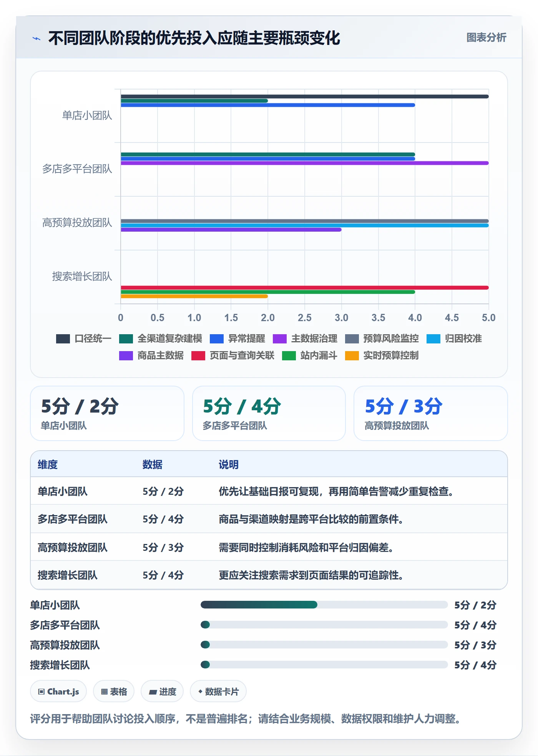Click the 单店小团队 progress bar

[x=324, y=605]
